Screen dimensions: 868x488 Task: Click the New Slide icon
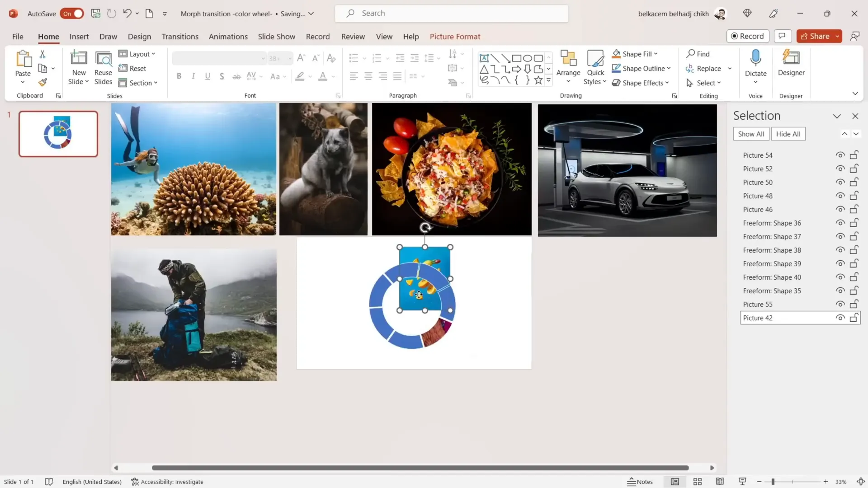pos(79,58)
